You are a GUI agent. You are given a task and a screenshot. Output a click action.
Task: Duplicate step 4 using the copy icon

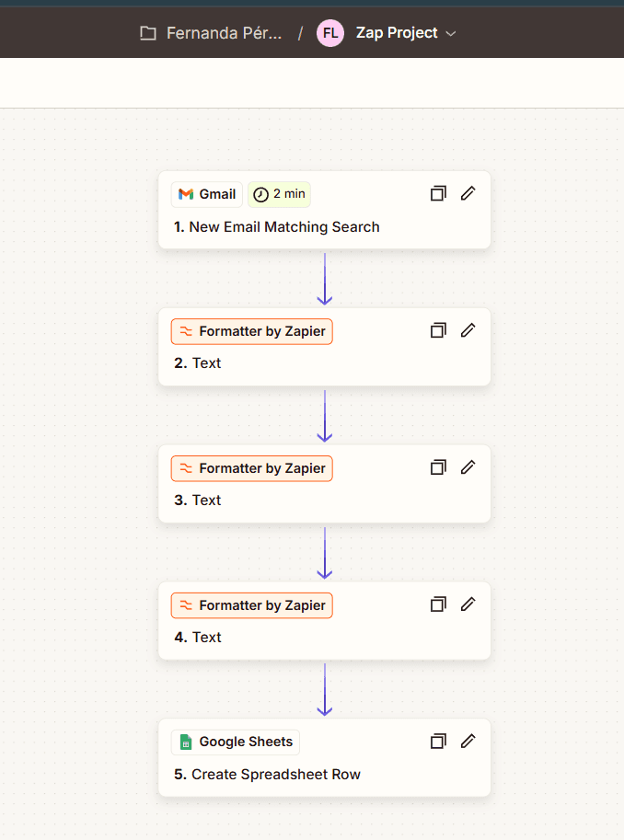point(438,604)
